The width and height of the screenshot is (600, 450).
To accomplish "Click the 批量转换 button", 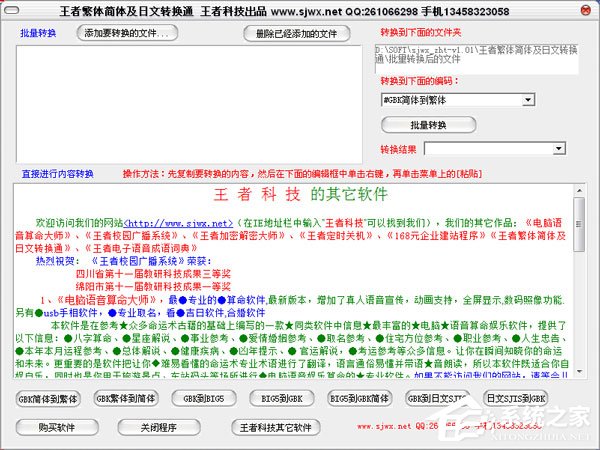I will (429, 125).
